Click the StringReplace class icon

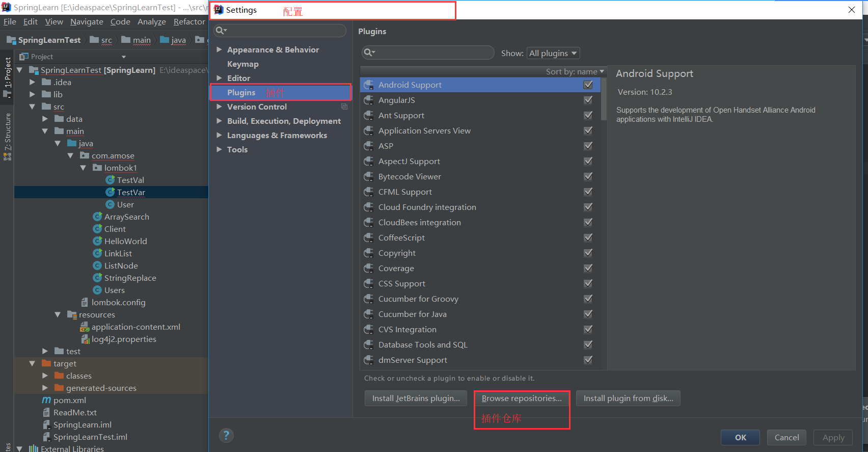pyautogui.click(x=97, y=278)
